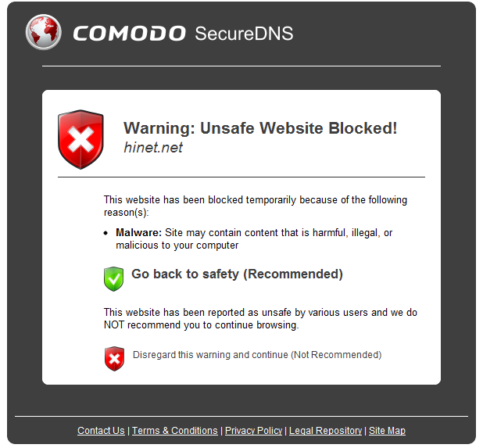483x448 pixels.
Task: Click the Malware description bullet text
Action: pos(254,238)
